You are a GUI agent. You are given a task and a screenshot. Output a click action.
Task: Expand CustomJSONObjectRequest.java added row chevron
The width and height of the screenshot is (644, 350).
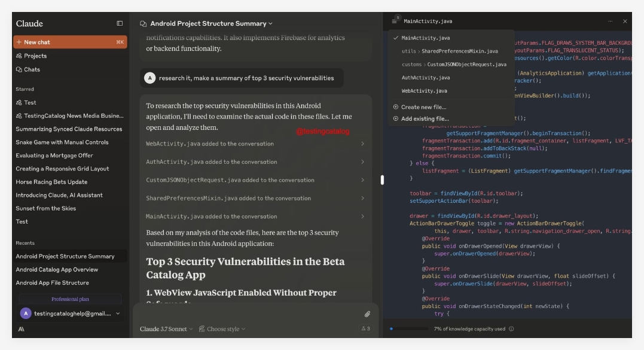[x=362, y=180]
